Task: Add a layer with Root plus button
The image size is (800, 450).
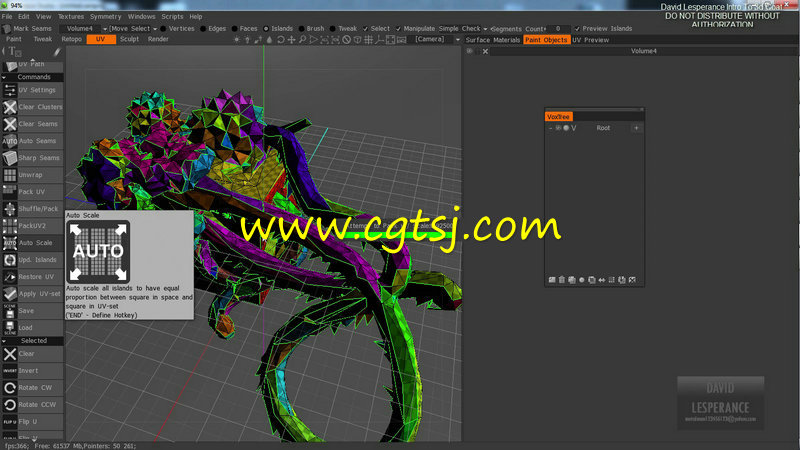Action: pyautogui.click(x=636, y=128)
